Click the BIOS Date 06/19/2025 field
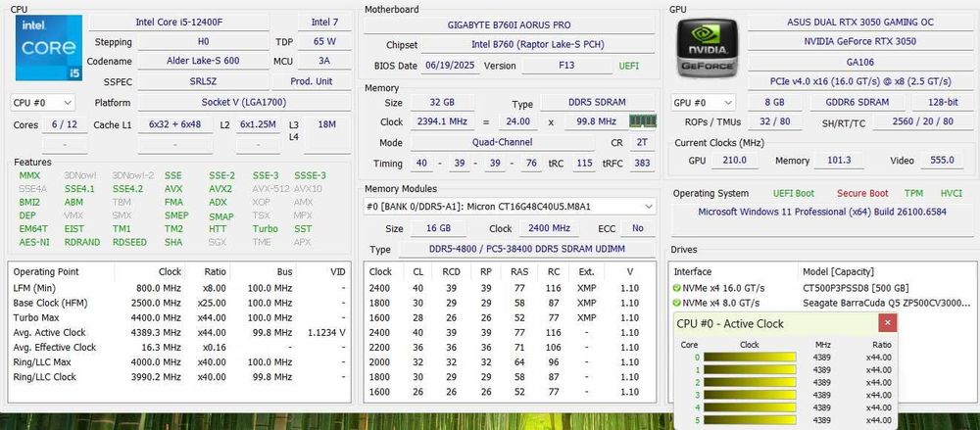 point(451,66)
